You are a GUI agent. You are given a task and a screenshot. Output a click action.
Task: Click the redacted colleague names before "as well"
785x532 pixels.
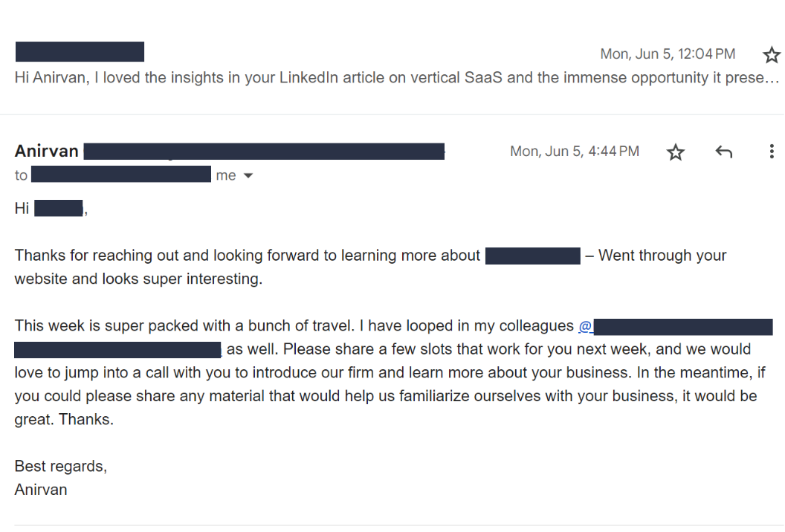click(x=117, y=349)
